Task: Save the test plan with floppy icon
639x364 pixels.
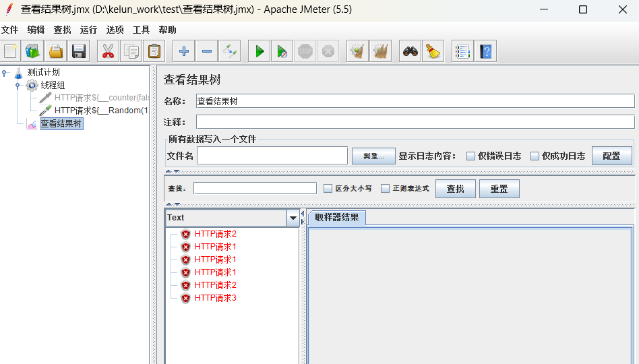Action: (x=79, y=51)
